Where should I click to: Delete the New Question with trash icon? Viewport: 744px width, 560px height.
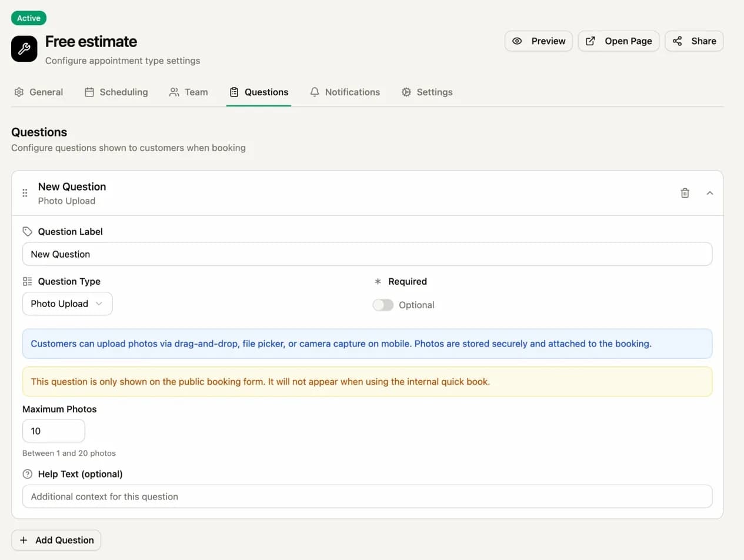685,193
